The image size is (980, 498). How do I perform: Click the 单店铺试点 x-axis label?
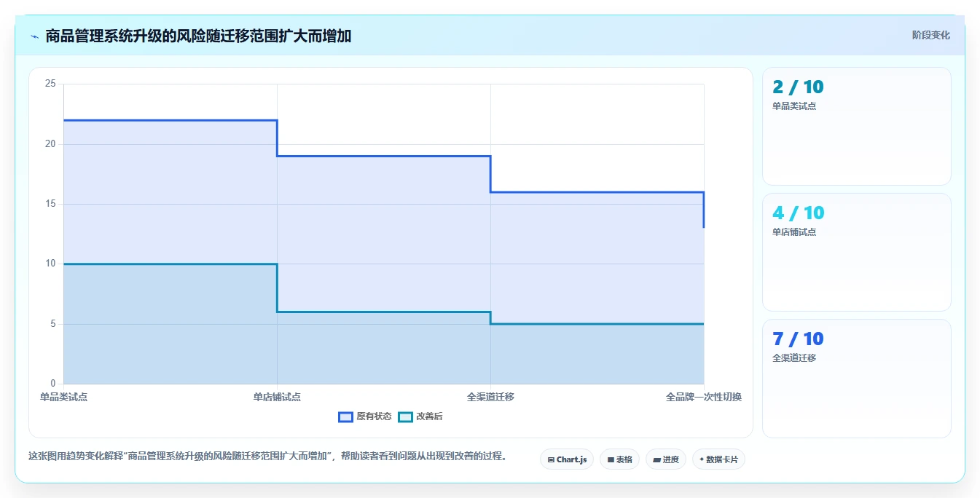point(277,397)
